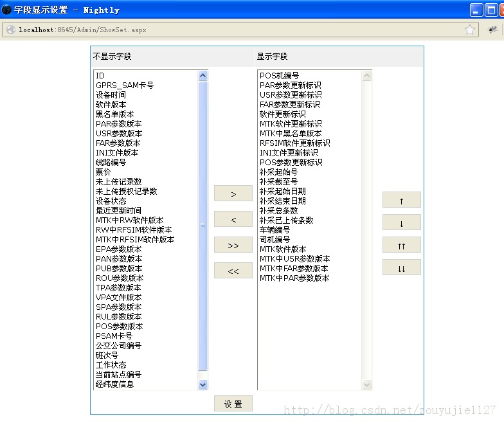Move selected field right with > button
Image resolution: width=504 pixels, height=423 pixels.
click(233, 194)
